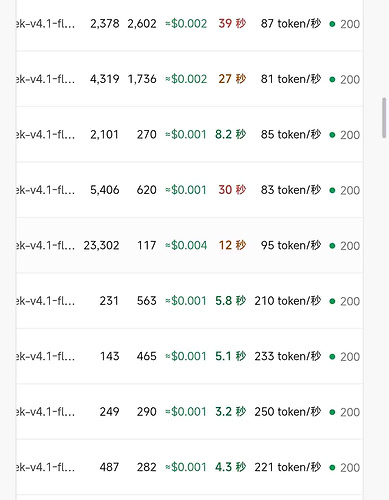Select the 27 秒 latency tag
389x500 pixels.
click(x=232, y=79)
